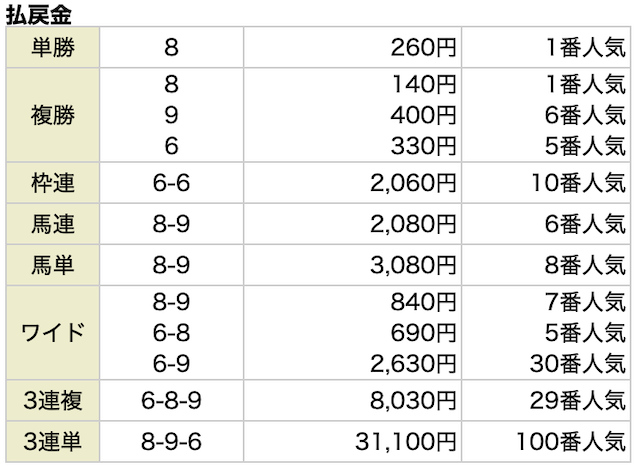Click the 6-8-9 combination cell

click(171, 400)
